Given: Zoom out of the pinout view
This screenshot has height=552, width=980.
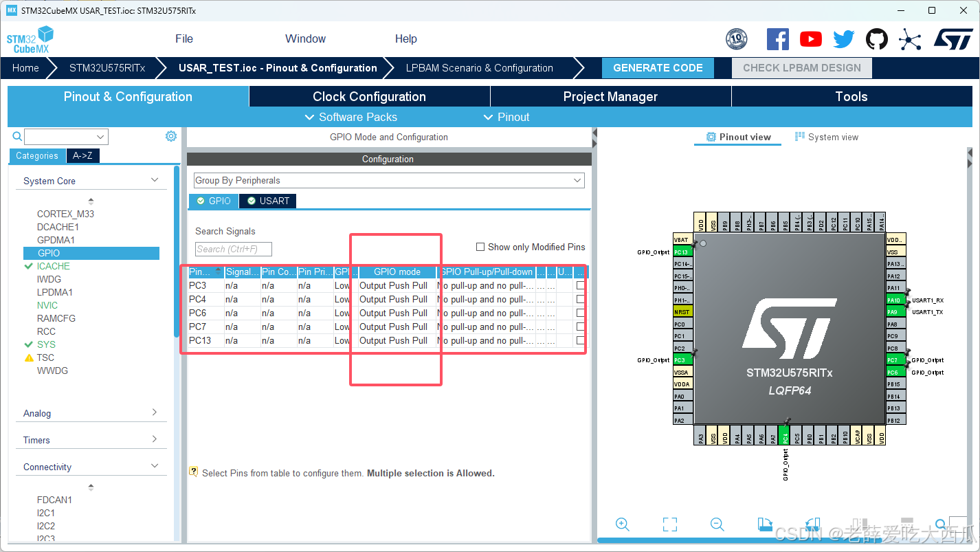Looking at the screenshot, I should tap(717, 525).
